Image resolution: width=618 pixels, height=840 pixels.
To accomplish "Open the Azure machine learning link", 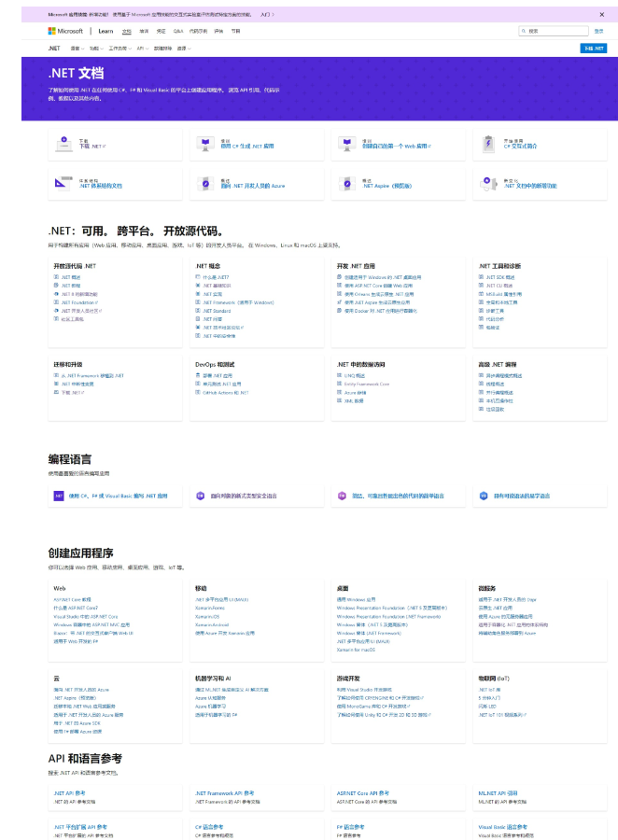I will tap(211, 707).
